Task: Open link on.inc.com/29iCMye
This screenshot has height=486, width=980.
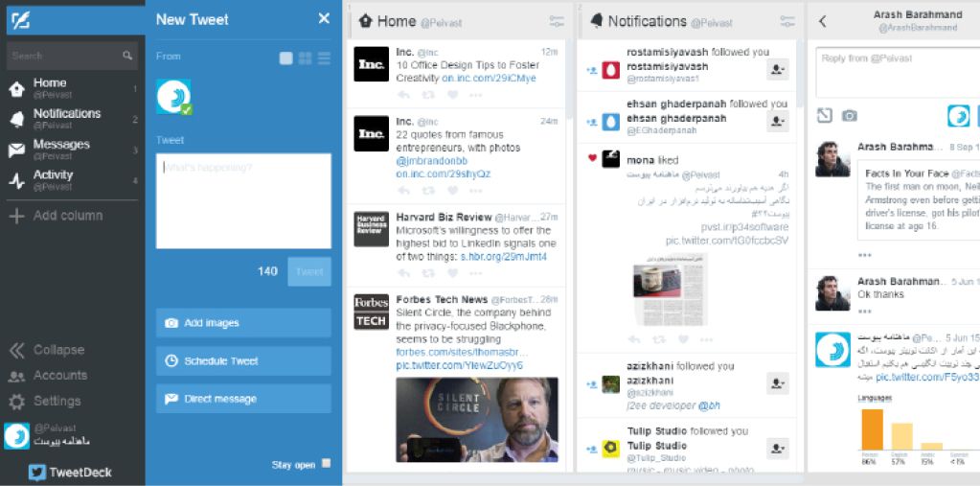Action: pyautogui.click(x=489, y=79)
